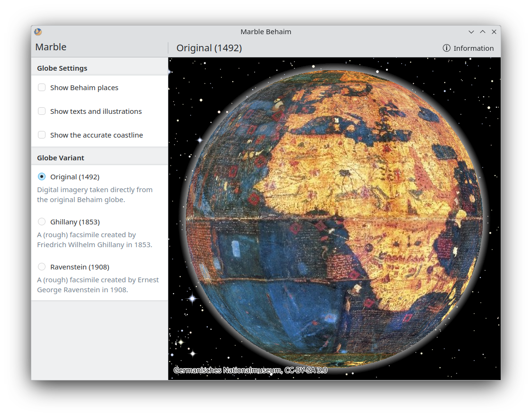
Task: Click the Ernest George Ravenstein description text
Action: pos(98,285)
